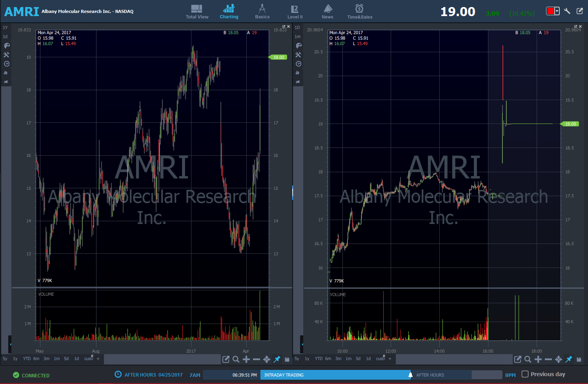The height and width of the screenshot is (384, 588).
Task: Click the megaphone icon on right chart sidebar
Action: tap(298, 82)
